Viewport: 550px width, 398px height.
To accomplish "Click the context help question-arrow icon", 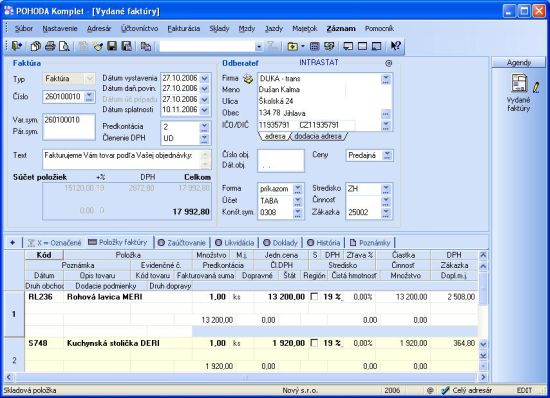I will (396, 46).
